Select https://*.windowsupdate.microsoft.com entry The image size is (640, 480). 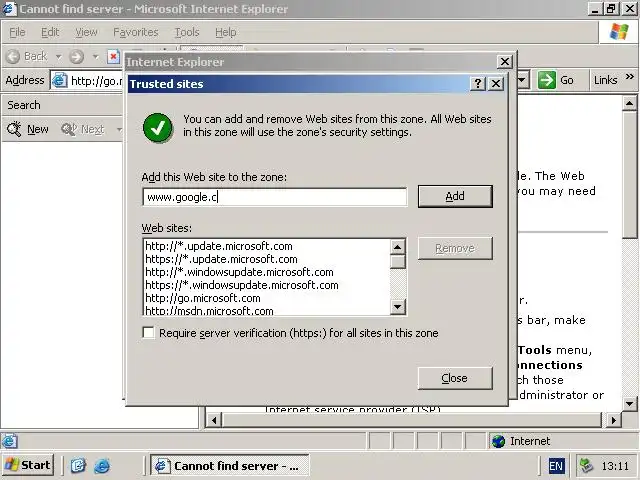click(242, 285)
